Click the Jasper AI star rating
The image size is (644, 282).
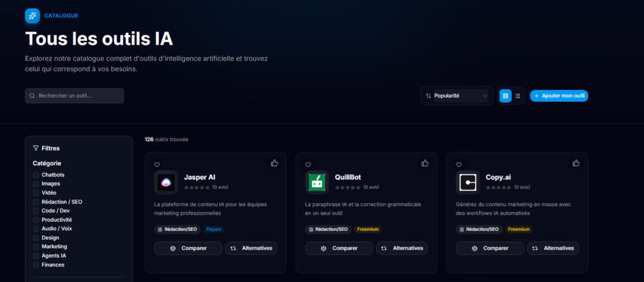(197, 188)
